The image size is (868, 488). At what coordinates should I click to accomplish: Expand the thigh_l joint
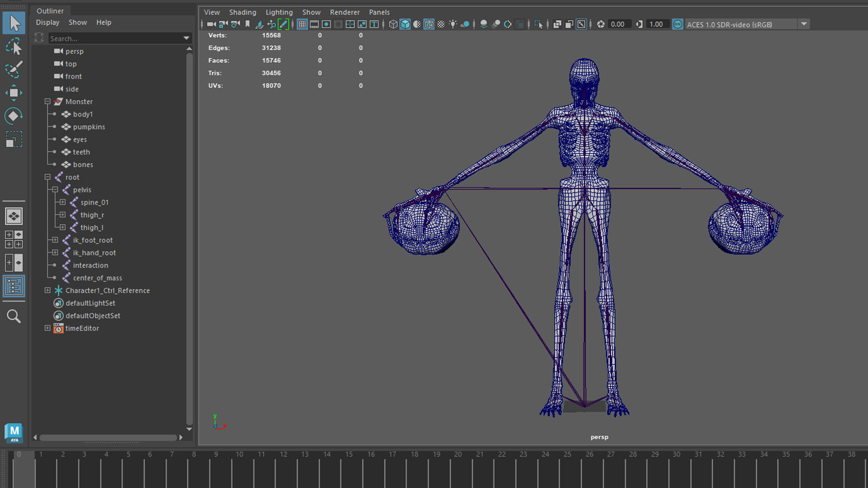click(63, 227)
